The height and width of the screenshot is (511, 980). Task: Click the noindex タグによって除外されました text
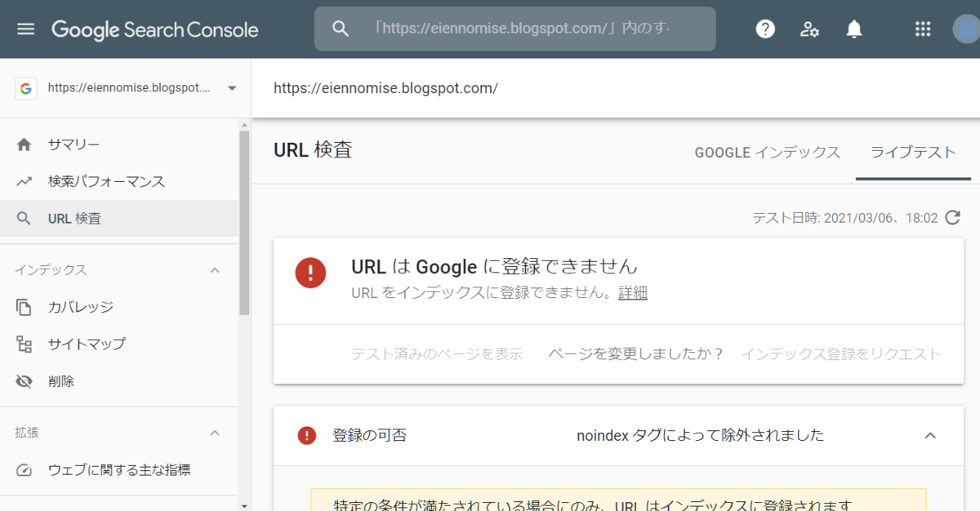pos(701,435)
